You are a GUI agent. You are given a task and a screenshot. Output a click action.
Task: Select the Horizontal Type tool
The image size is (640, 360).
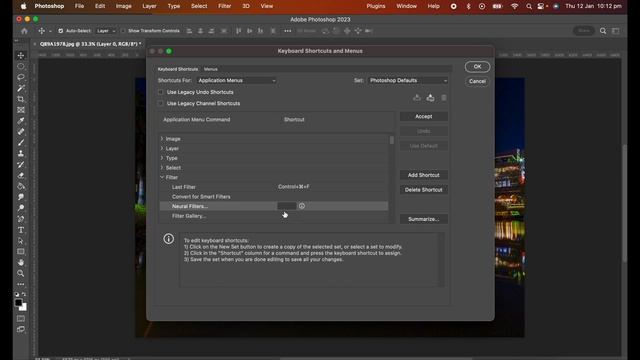pyautogui.click(x=21, y=230)
